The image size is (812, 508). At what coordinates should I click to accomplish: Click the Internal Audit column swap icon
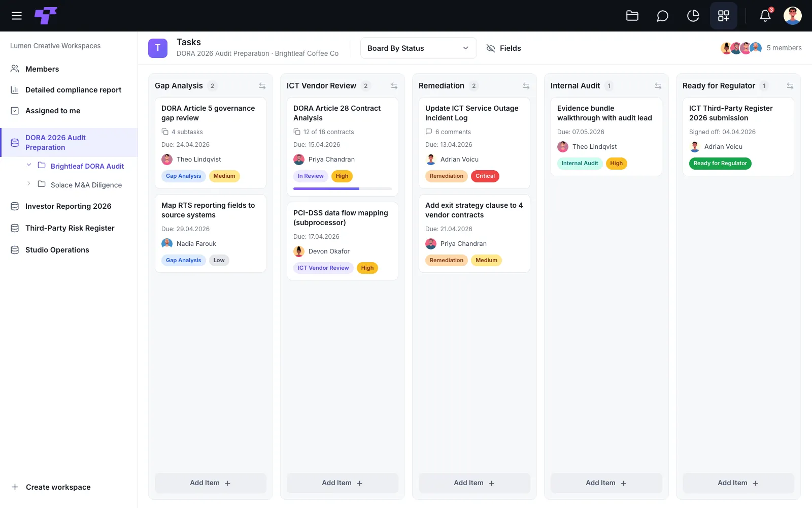(658, 86)
